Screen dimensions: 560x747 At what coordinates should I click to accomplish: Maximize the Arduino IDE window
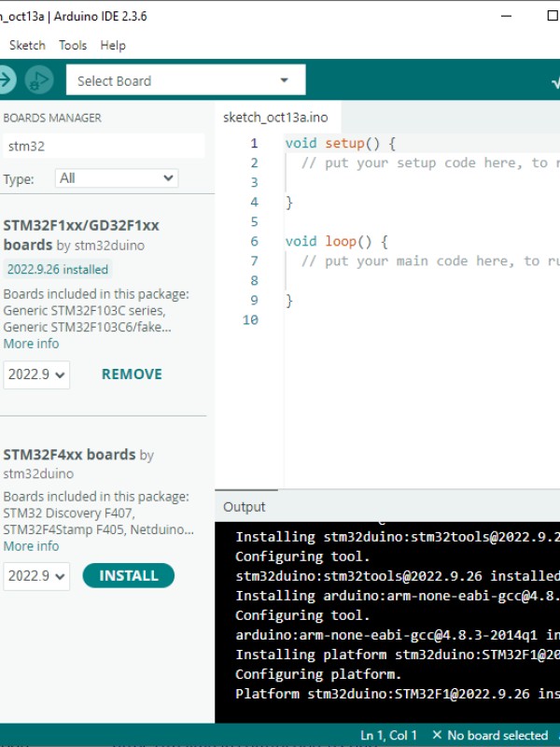pyautogui.click(x=551, y=16)
